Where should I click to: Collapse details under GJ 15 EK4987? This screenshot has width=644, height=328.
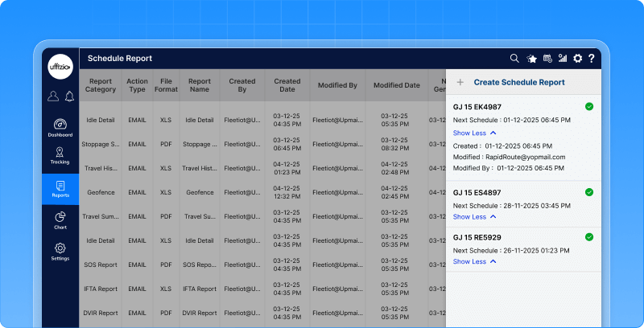pyautogui.click(x=474, y=132)
